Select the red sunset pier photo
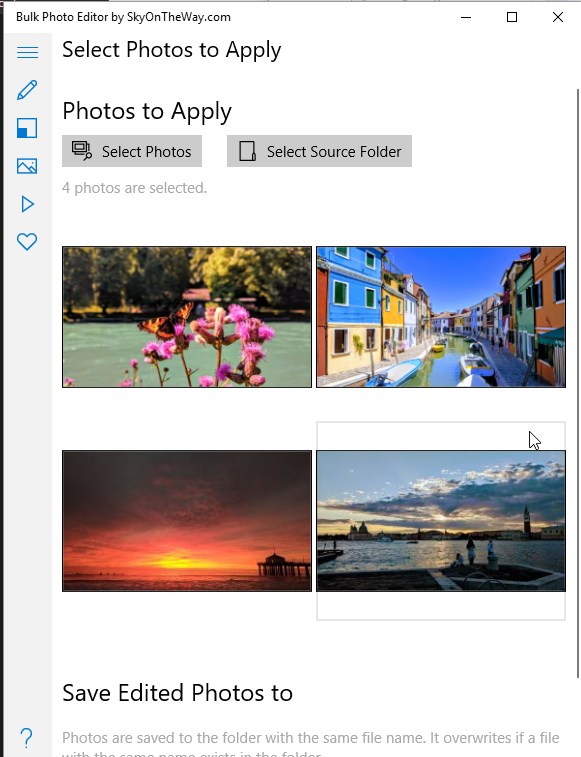Viewport: 581px width, 757px height. (x=187, y=521)
